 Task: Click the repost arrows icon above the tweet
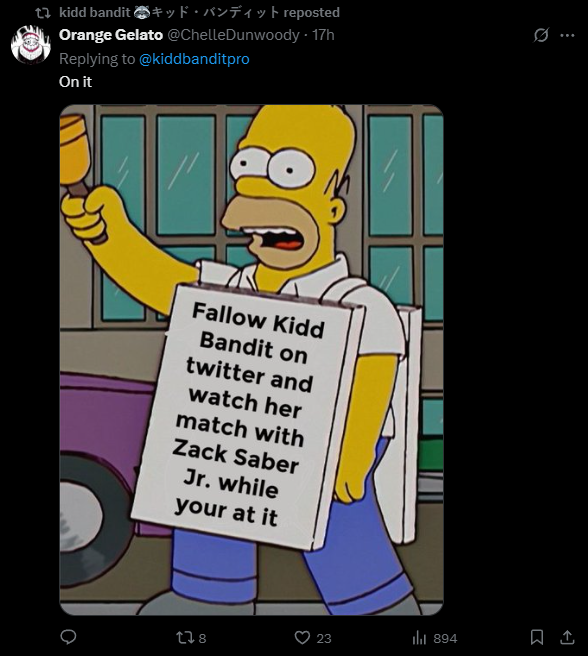click(42, 13)
